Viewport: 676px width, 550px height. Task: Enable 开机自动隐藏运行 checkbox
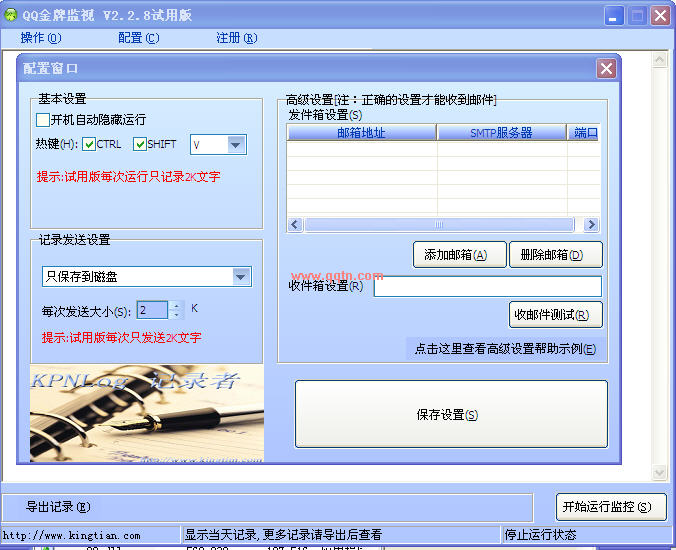(x=43, y=120)
